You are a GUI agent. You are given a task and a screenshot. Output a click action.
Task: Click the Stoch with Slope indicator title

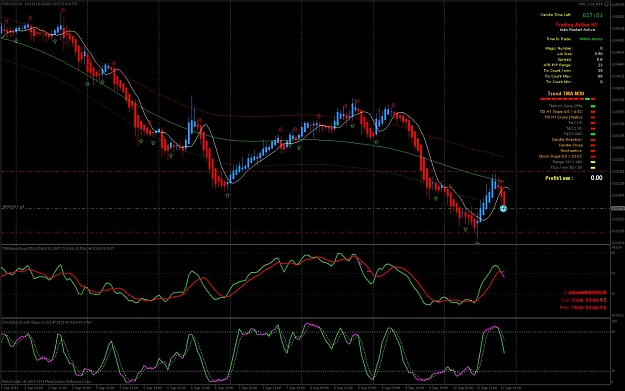click(x=47, y=322)
